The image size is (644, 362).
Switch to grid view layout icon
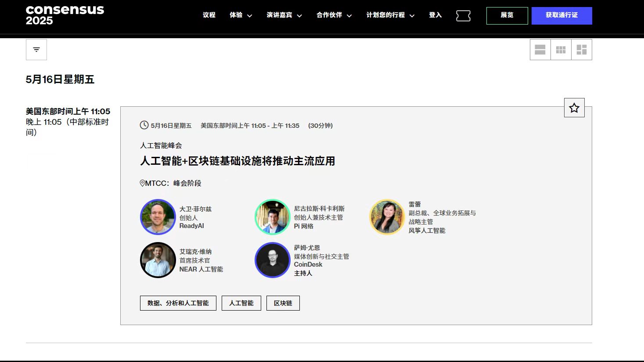coord(561,50)
